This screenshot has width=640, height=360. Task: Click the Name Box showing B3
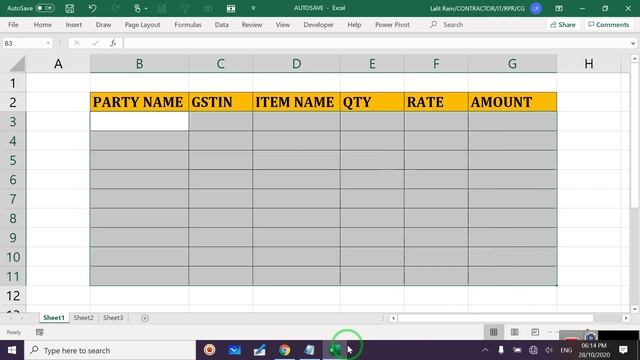[23, 43]
